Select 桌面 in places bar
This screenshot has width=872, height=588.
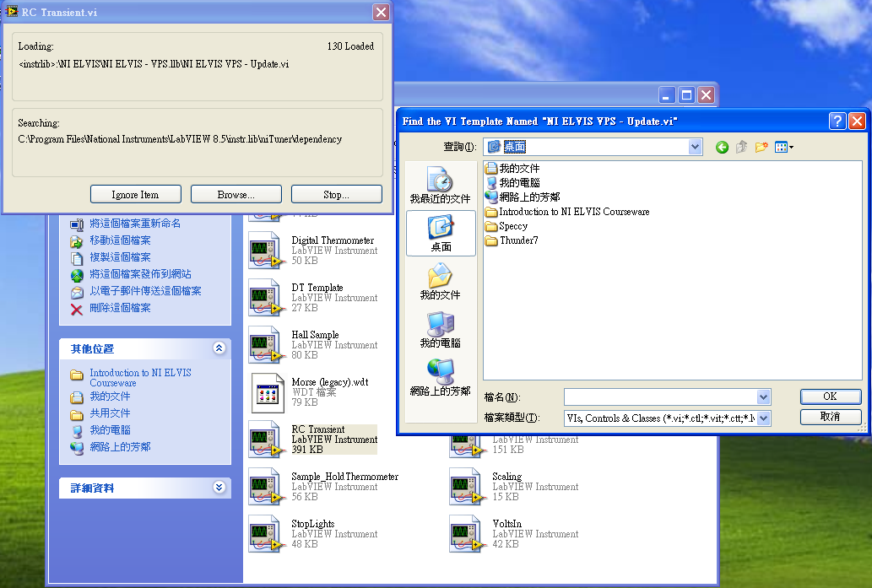click(441, 234)
